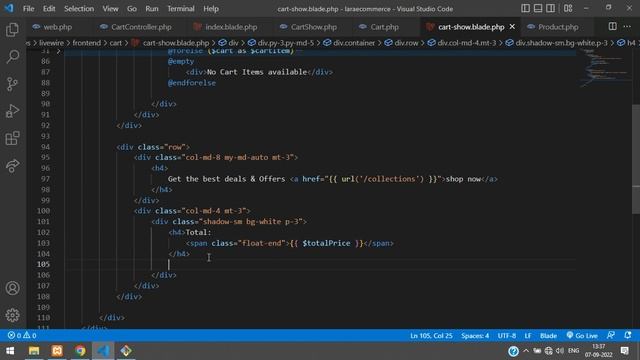Open taskbar help question mark icon
Image resolution: width=640 pixels, height=360 pixels.
tap(513, 351)
